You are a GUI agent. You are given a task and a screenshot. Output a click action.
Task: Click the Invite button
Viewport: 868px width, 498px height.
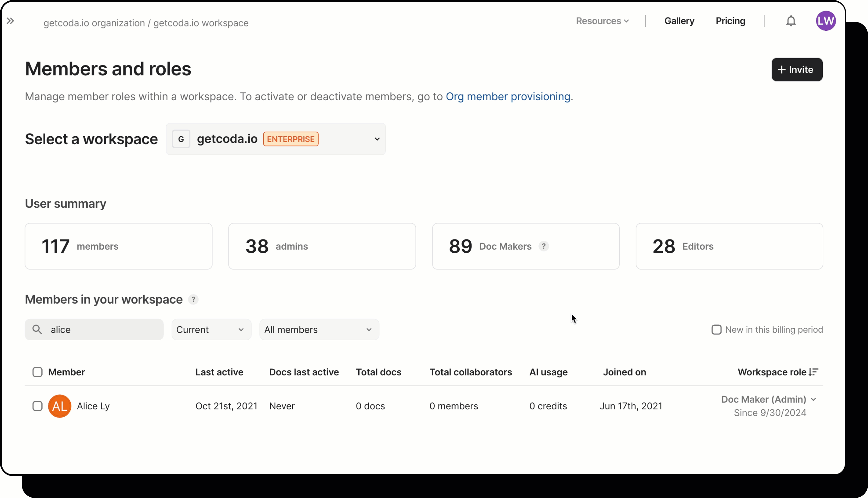coord(797,70)
